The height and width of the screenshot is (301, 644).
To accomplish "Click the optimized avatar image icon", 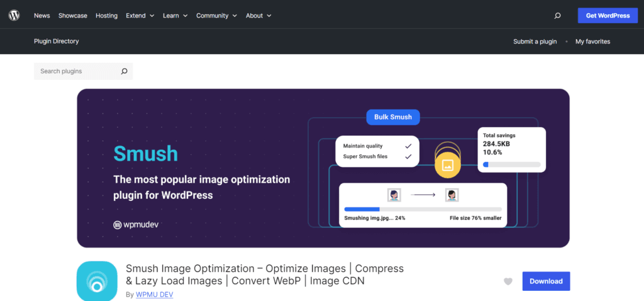I will [452, 195].
